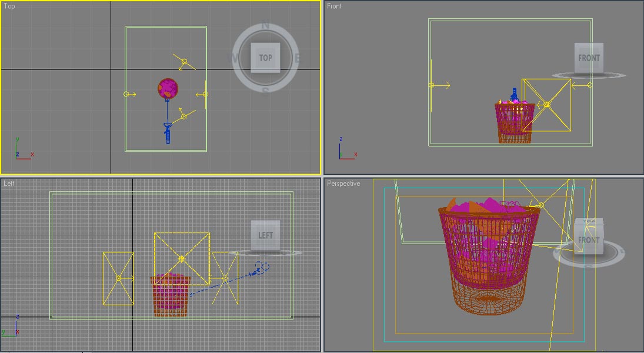Click the E compass marker on ViewCube

[x=297, y=58]
